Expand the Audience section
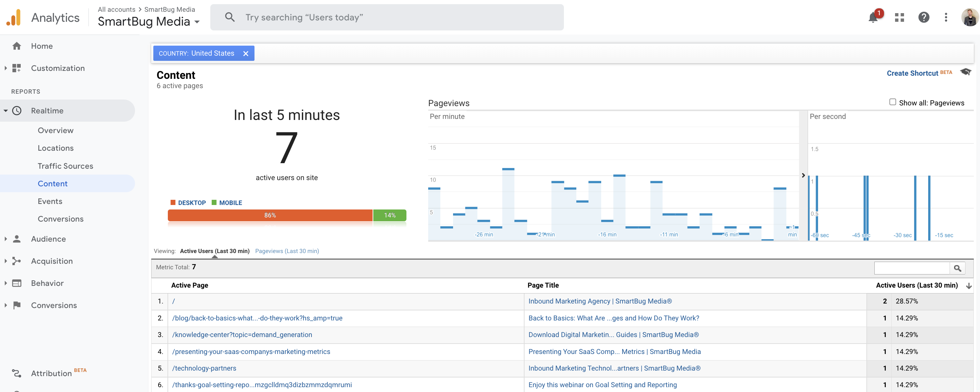The image size is (980, 392). click(6, 239)
